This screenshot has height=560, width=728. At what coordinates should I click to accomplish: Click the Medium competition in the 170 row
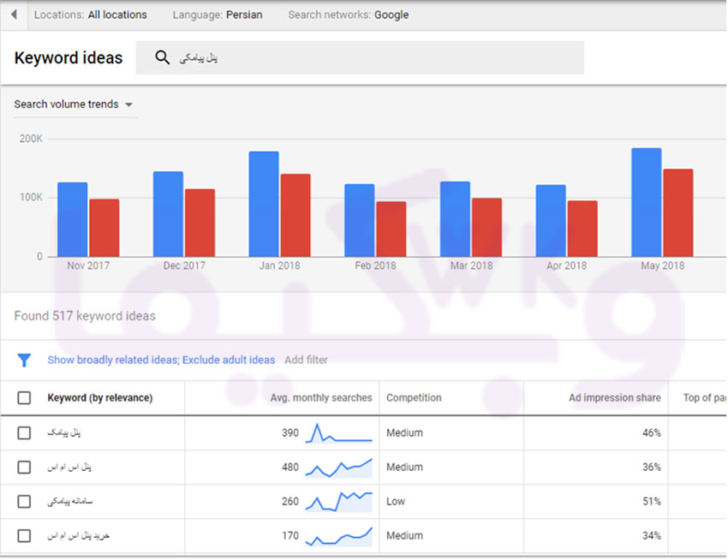pos(404,536)
